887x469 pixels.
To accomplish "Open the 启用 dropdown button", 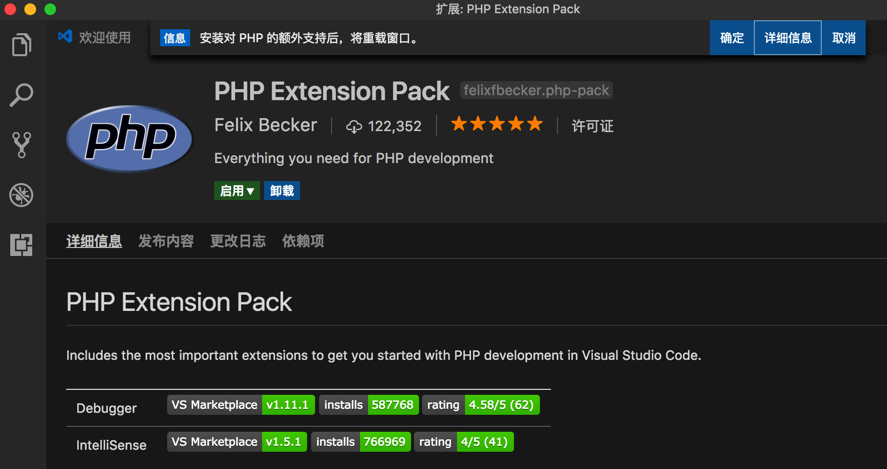I will 237,191.
